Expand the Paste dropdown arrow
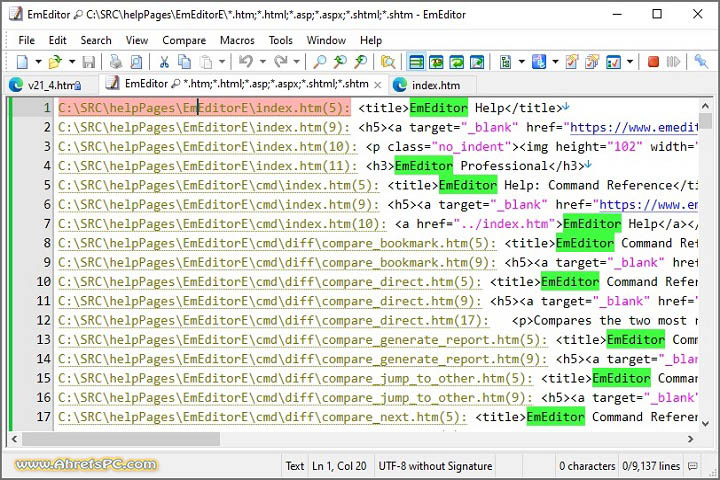 coord(222,62)
